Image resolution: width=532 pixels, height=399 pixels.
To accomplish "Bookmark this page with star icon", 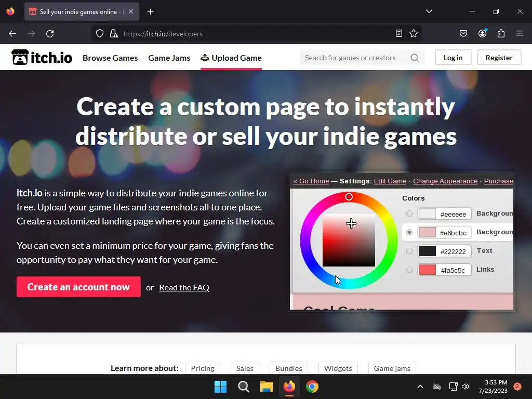I will 413,33.
